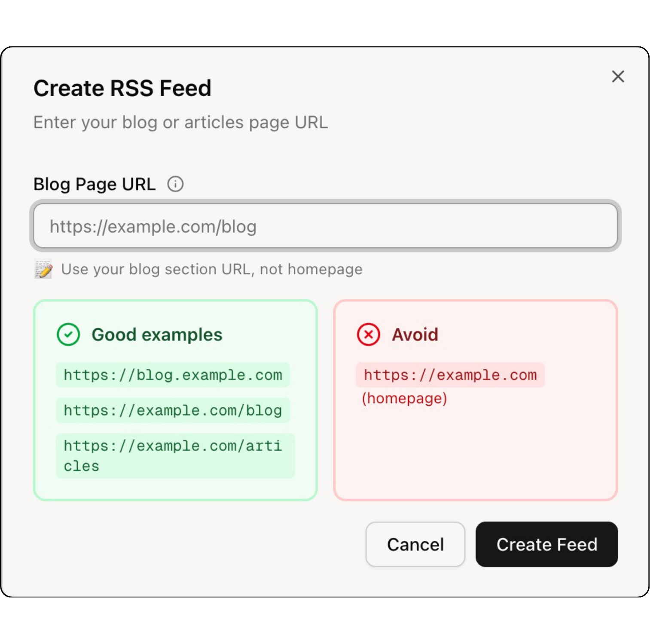Click the Avoid heading
Screen dimensions: 650x644
(414, 334)
